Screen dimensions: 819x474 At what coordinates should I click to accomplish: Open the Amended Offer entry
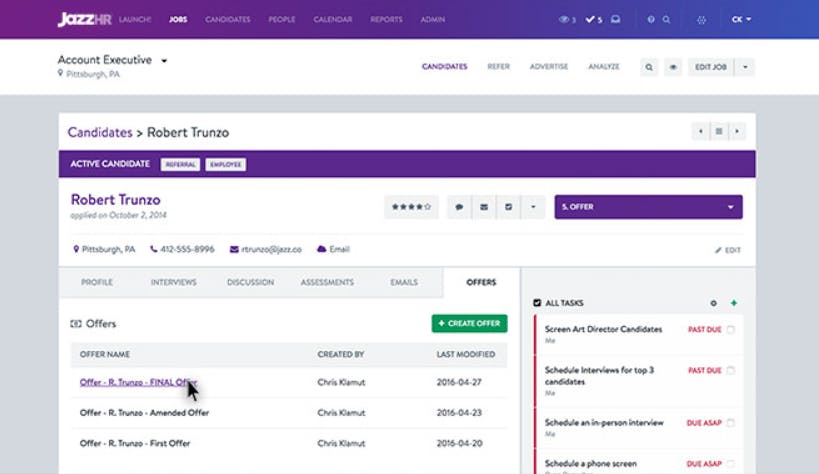144,413
